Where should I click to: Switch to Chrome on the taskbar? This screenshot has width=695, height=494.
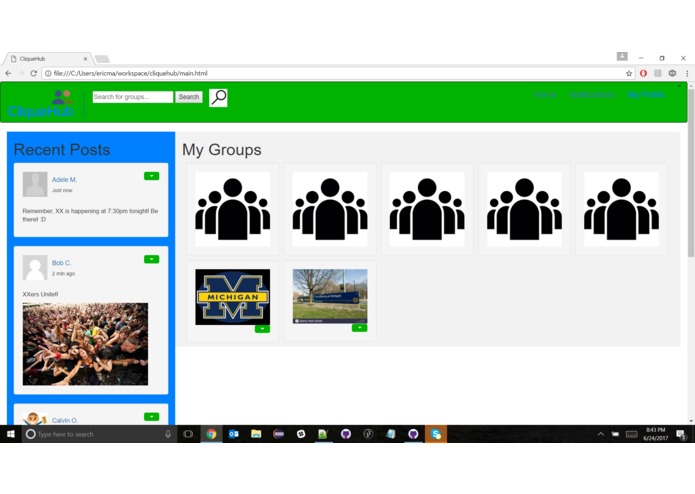(211, 434)
